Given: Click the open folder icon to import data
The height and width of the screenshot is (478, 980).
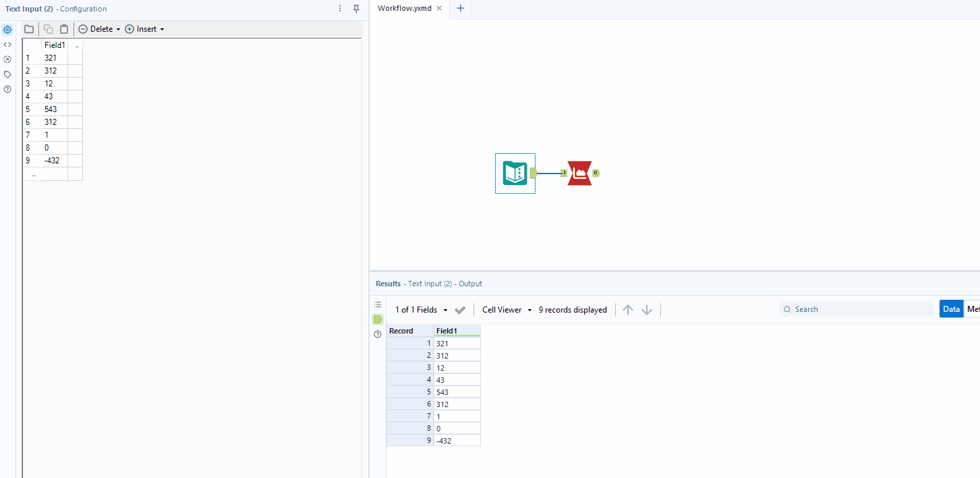Looking at the screenshot, I should point(28,29).
